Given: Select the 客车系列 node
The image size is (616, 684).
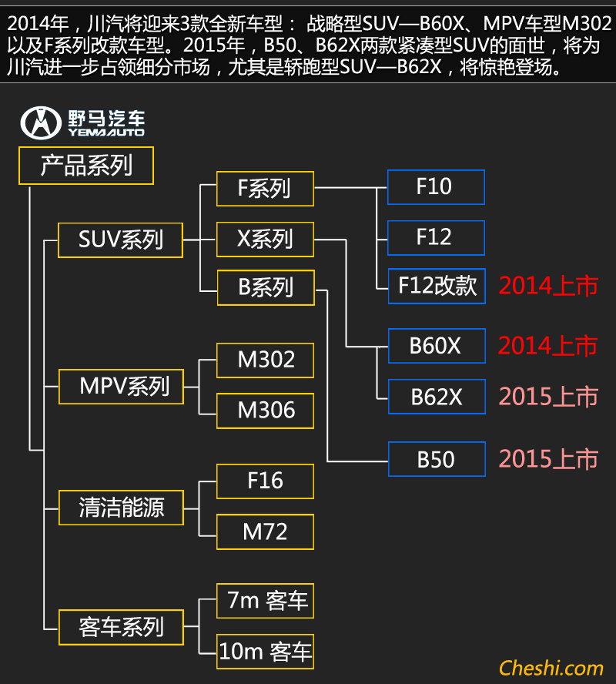Looking at the screenshot, I should tap(121, 627).
